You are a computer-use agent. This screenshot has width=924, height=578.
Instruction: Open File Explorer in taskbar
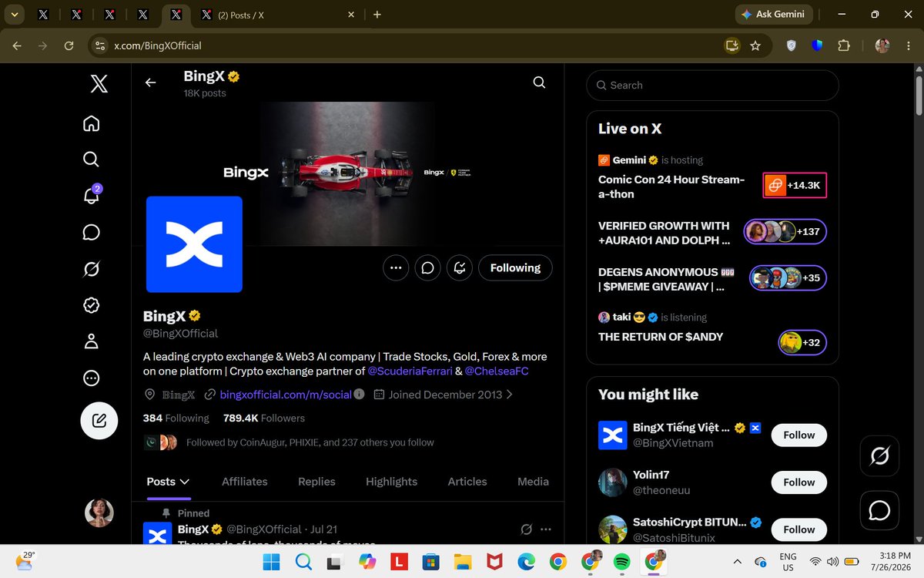tap(462, 562)
